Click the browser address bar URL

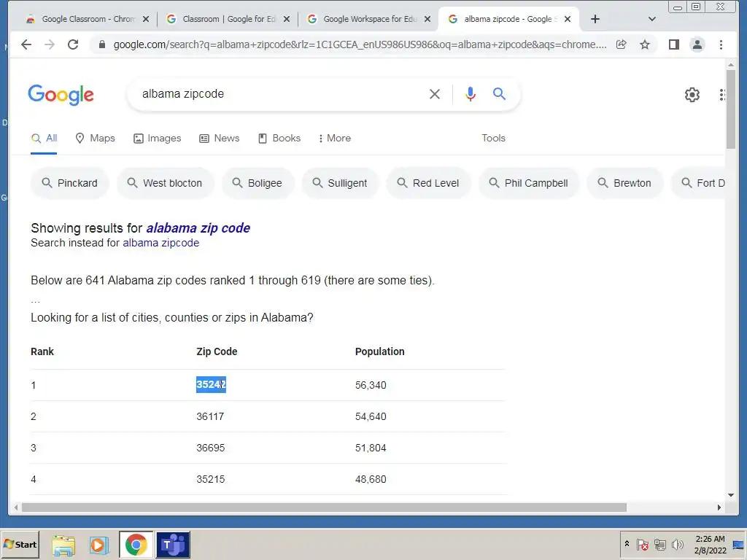pos(360,44)
